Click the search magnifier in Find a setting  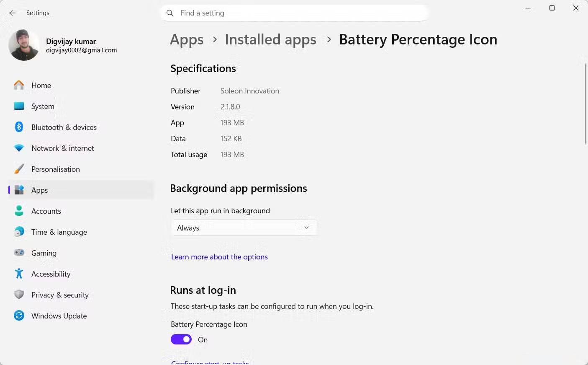click(170, 13)
